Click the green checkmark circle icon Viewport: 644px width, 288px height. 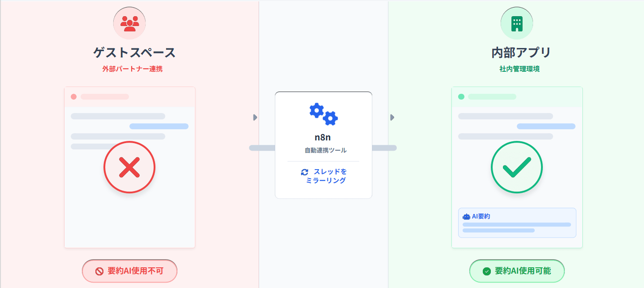[x=517, y=167]
